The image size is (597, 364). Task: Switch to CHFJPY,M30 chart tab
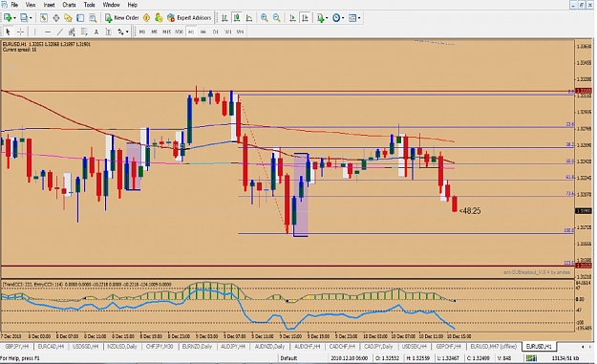[160, 347]
